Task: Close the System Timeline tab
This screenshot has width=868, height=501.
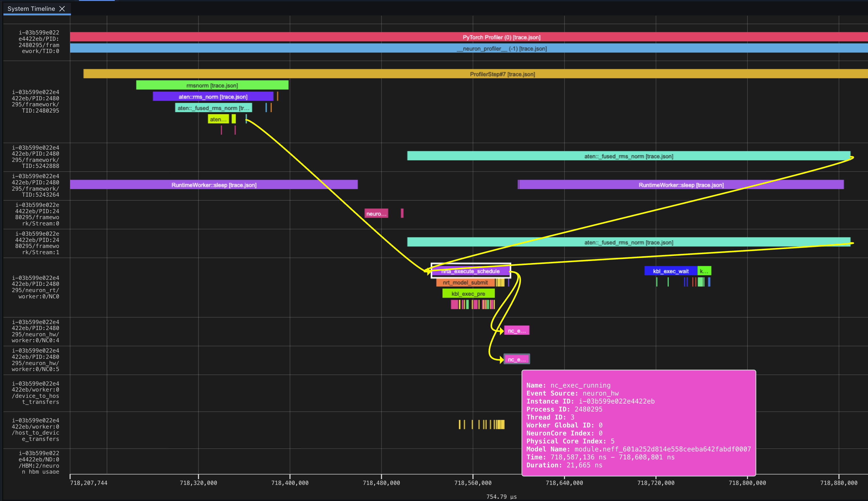Action: click(62, 9)
